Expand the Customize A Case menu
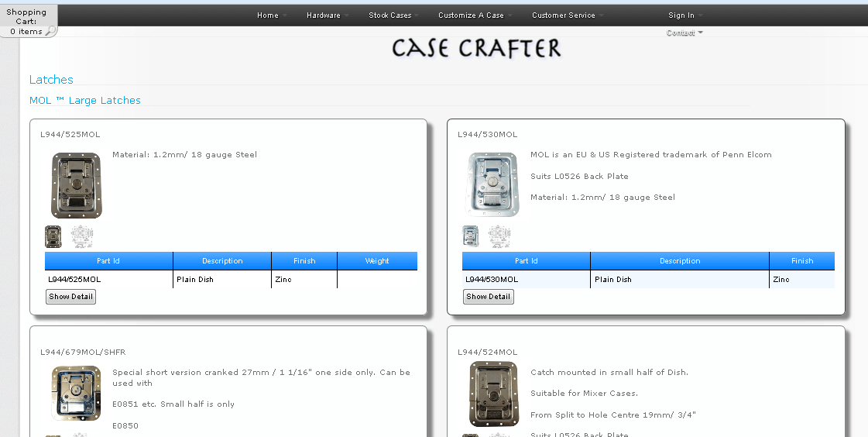Viewport: 868px width, 437px height. coord(475,15)
